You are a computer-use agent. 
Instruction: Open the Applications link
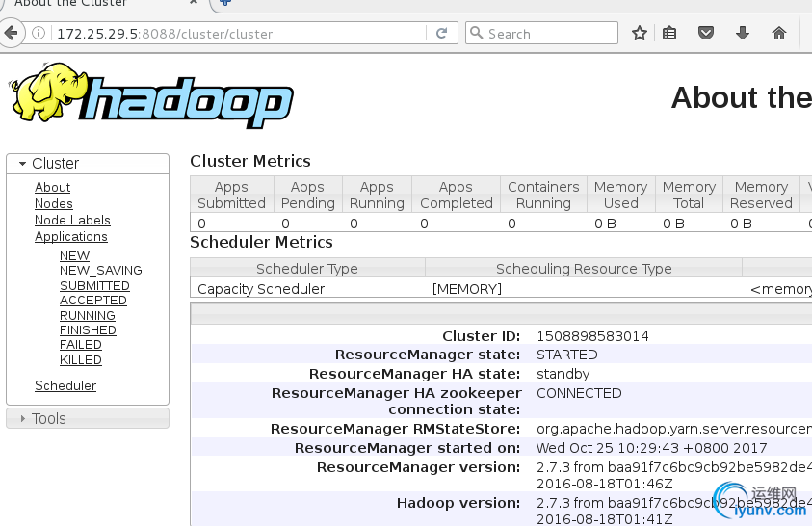(x=71, y=237)
